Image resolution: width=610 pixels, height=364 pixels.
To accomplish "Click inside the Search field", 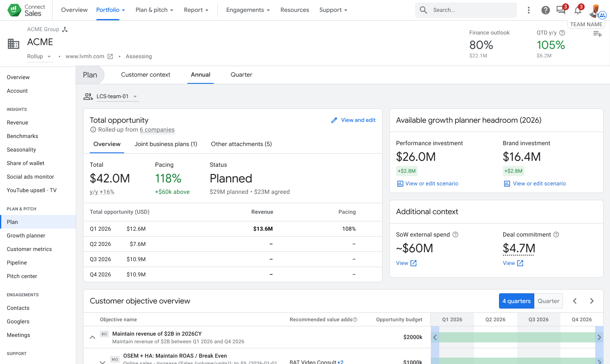I will pos(466,10).
